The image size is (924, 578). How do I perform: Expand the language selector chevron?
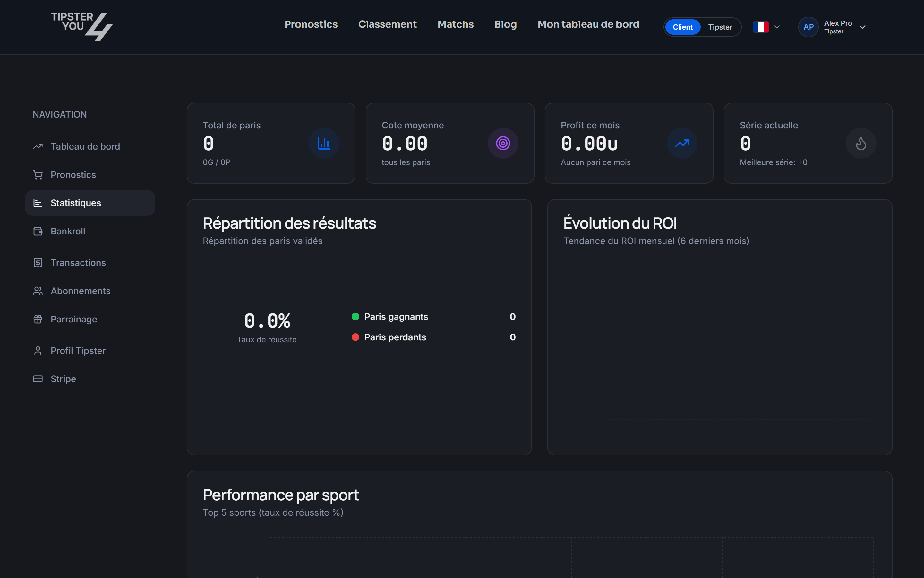[777, 27]
